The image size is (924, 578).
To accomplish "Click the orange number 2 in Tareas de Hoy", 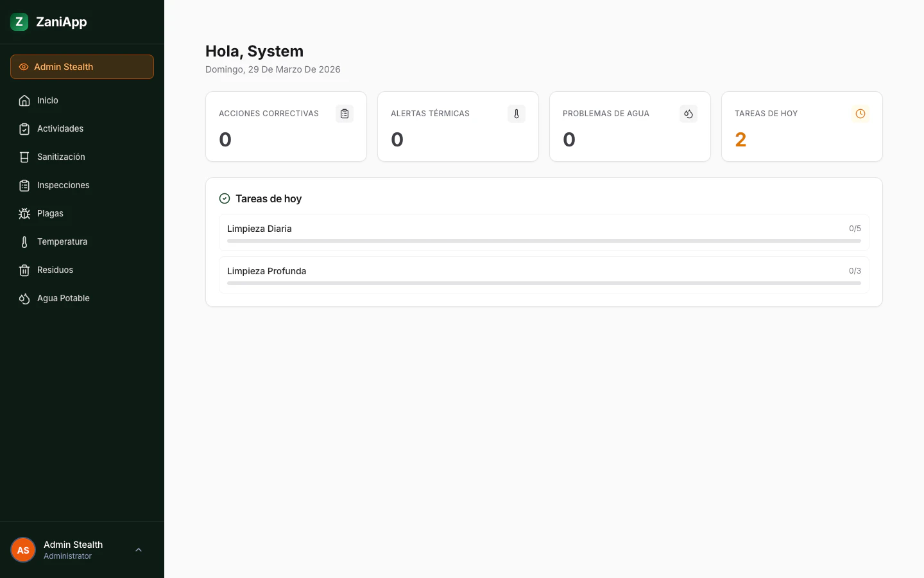I will (740, 139).
